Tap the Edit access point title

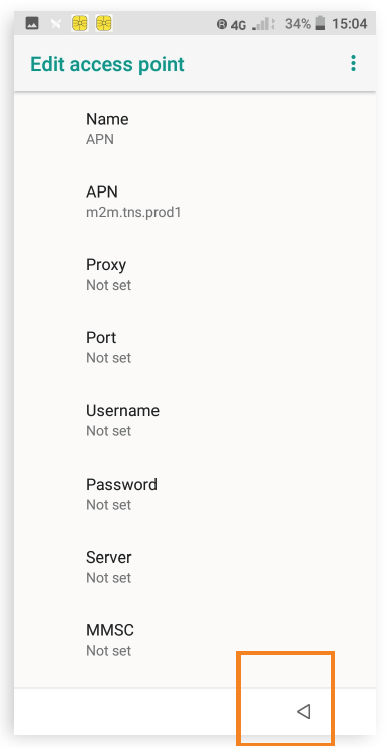click(x=107, y=64)
